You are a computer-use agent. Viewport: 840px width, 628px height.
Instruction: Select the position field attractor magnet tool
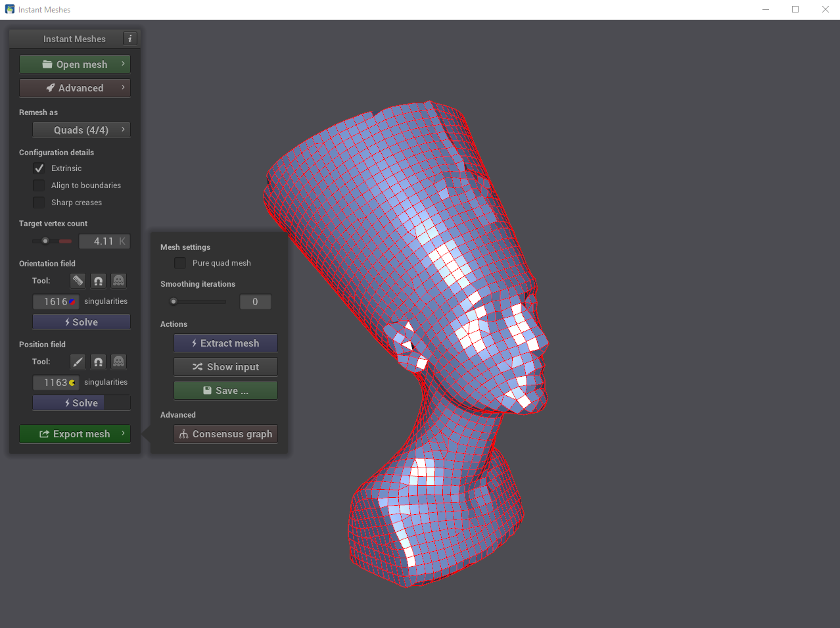[98, 362]
